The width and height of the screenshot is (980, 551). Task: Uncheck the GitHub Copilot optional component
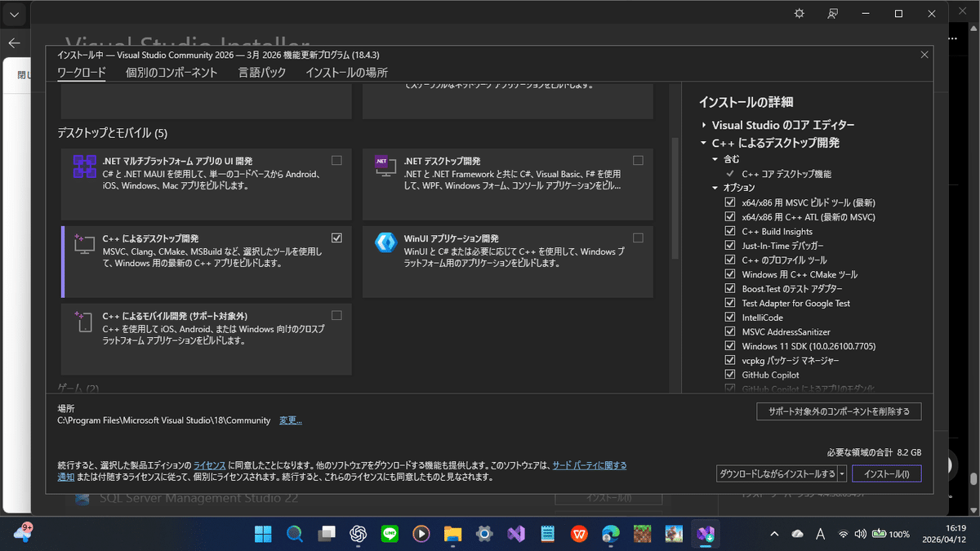pyautogui.click(x=729, y=374)
